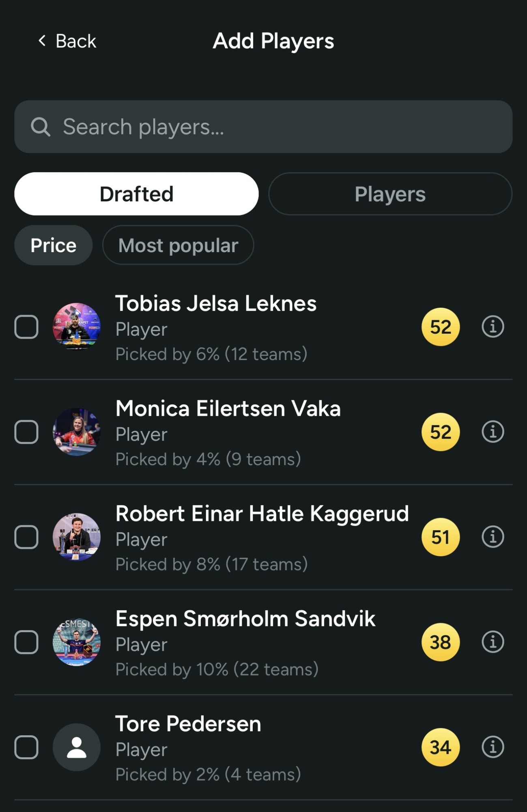Open Espen Smørholm Sandvik's profile photo
The height and width of the screenshot is (812, 527).
click(77, 642)
